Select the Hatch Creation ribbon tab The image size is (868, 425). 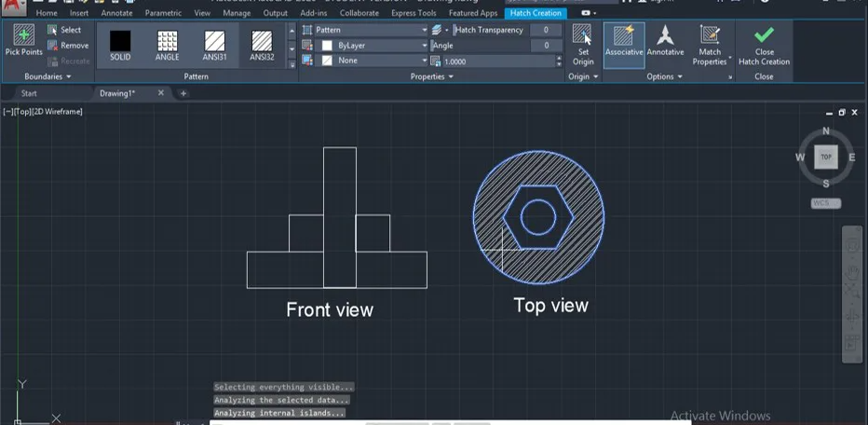(x=536, y=13)
